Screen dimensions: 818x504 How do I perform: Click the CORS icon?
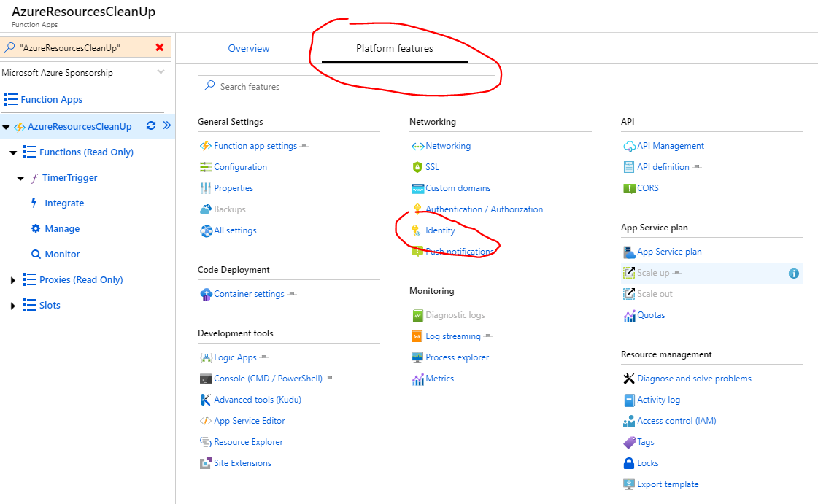pos(629,188)
